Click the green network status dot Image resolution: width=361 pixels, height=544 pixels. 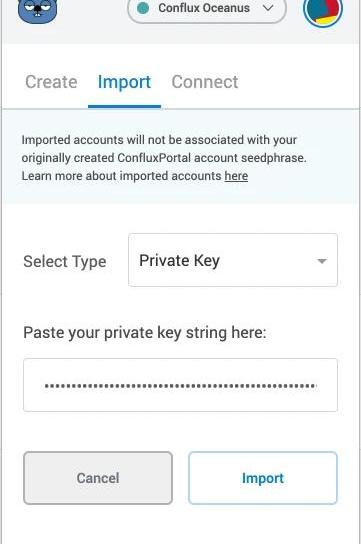[x=143, y=8]
